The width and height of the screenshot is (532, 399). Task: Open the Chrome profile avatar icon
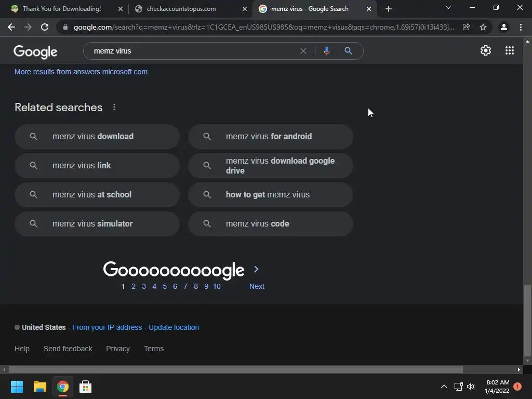504,27
